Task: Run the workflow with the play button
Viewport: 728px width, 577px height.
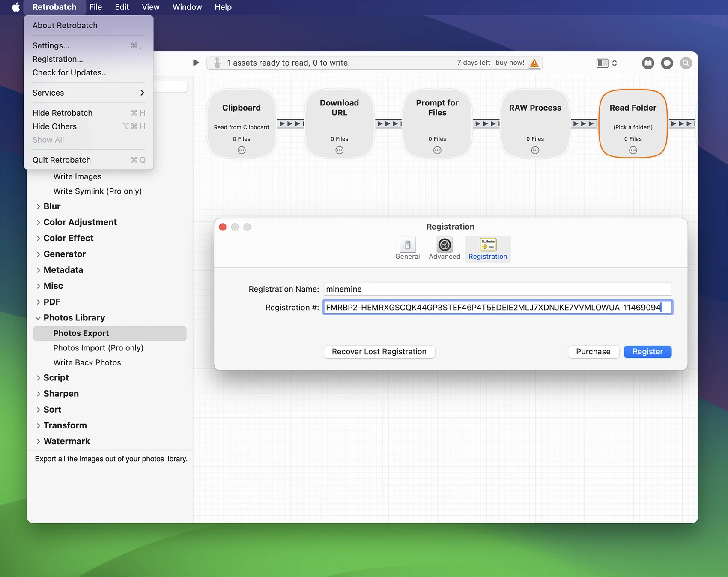Action: click(x=196, y=63)
